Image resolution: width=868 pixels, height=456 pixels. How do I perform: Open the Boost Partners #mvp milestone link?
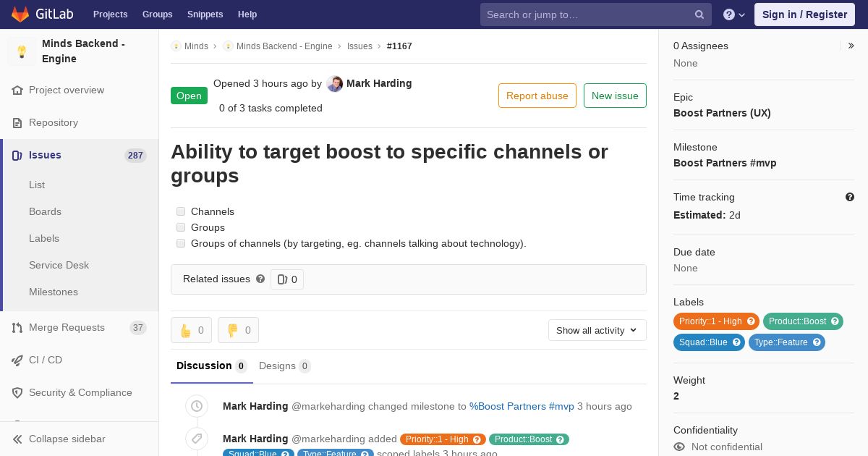725,163
